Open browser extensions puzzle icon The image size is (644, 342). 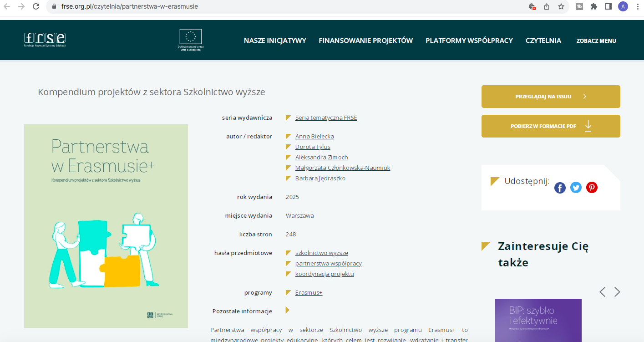[x=594, y=7]
